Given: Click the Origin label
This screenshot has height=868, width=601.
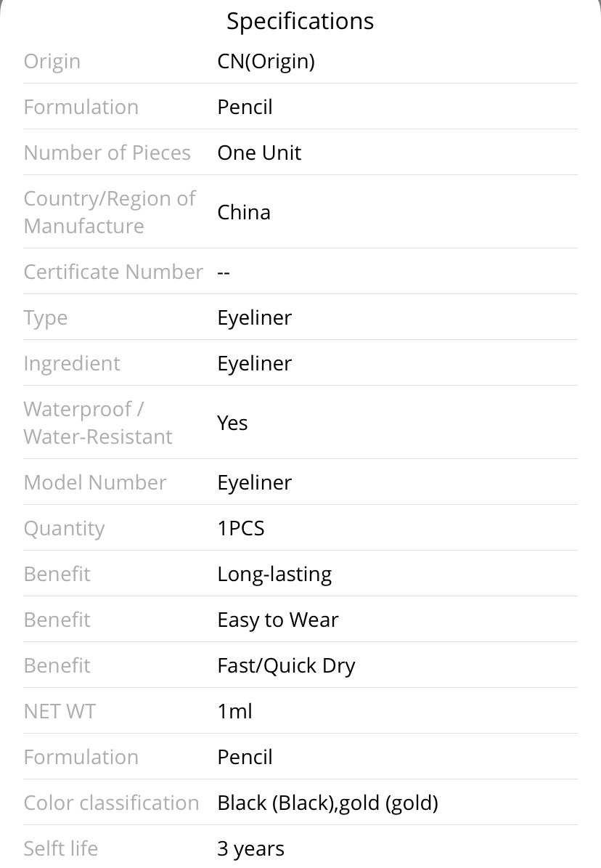Looking at the screenshot, I should click(52, 62).
